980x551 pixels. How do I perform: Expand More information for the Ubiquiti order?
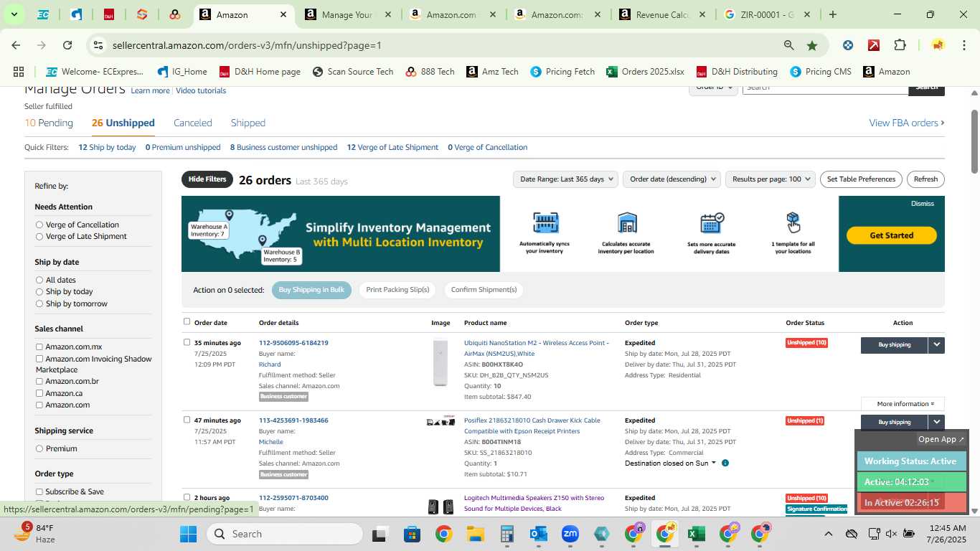[903, 404]
